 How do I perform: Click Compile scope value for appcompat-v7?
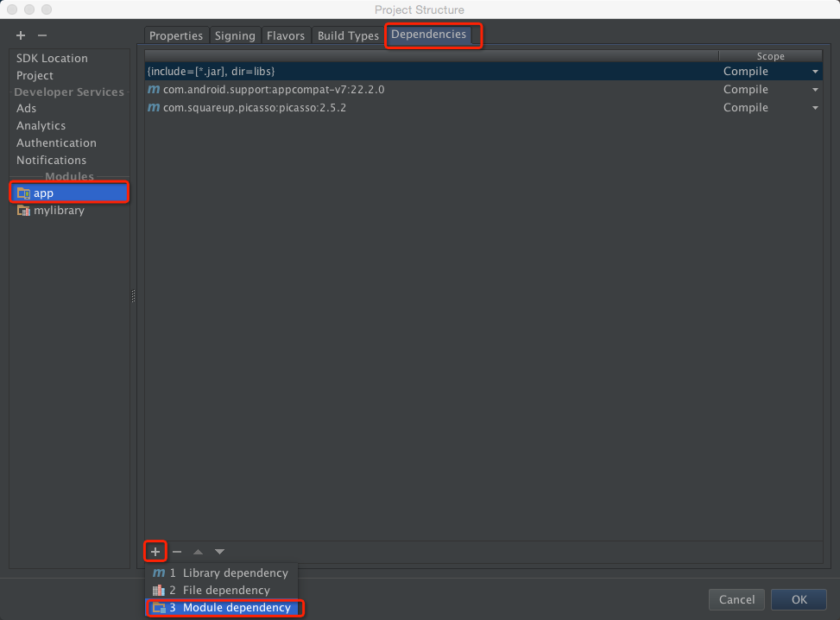pos(745,90)
